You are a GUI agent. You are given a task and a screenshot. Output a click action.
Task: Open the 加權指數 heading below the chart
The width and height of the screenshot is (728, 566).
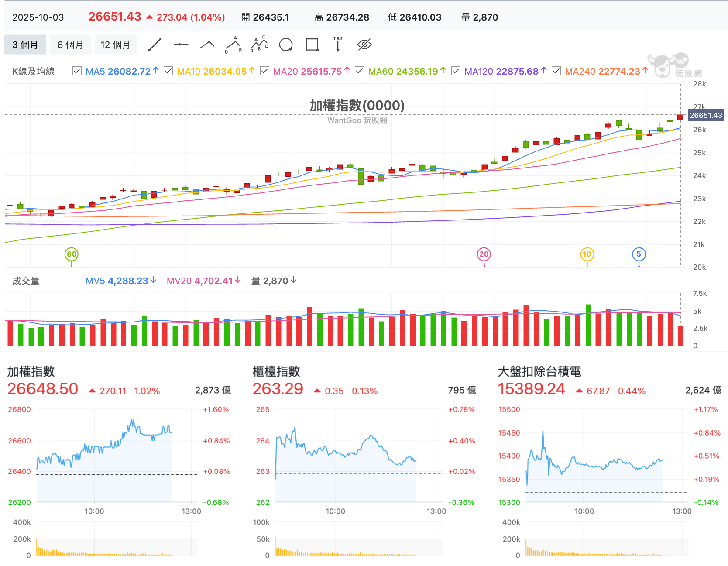[31, 371]
